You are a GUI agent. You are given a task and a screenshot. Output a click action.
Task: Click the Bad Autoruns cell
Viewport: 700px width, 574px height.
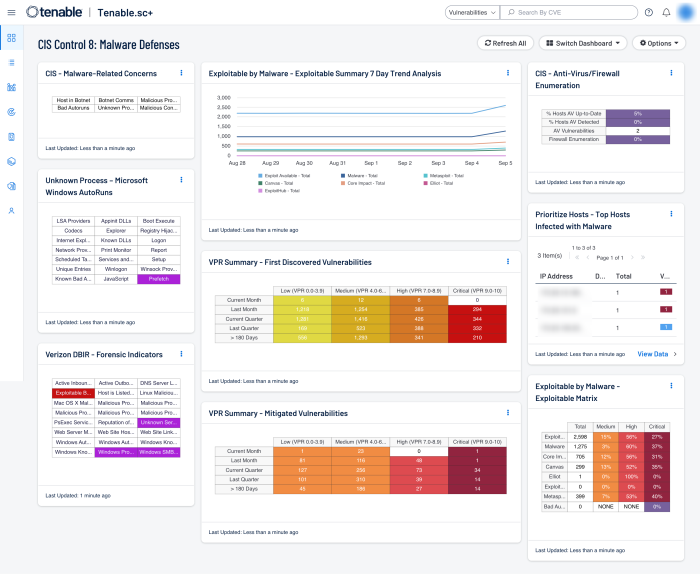pos(73,108)
